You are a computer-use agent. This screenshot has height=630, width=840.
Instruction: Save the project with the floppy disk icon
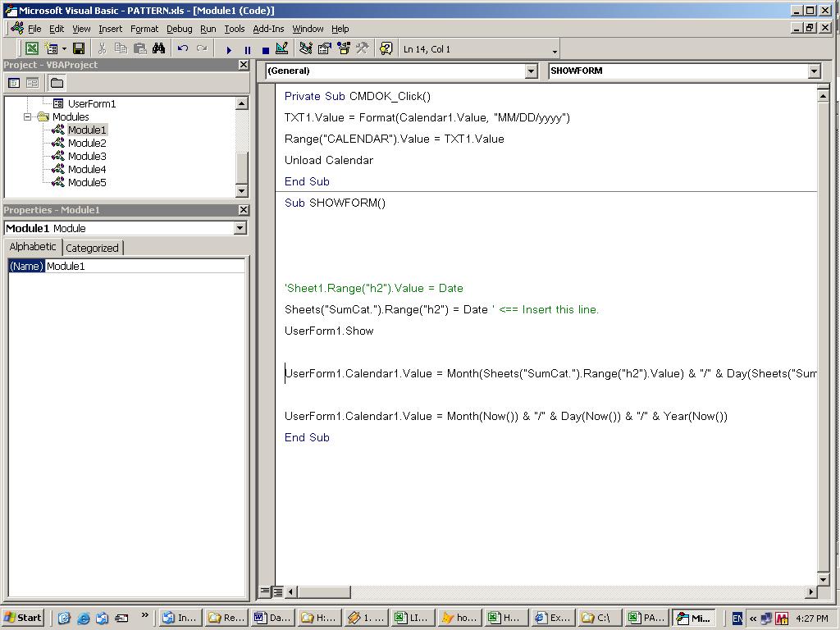(x=79, y=49)
